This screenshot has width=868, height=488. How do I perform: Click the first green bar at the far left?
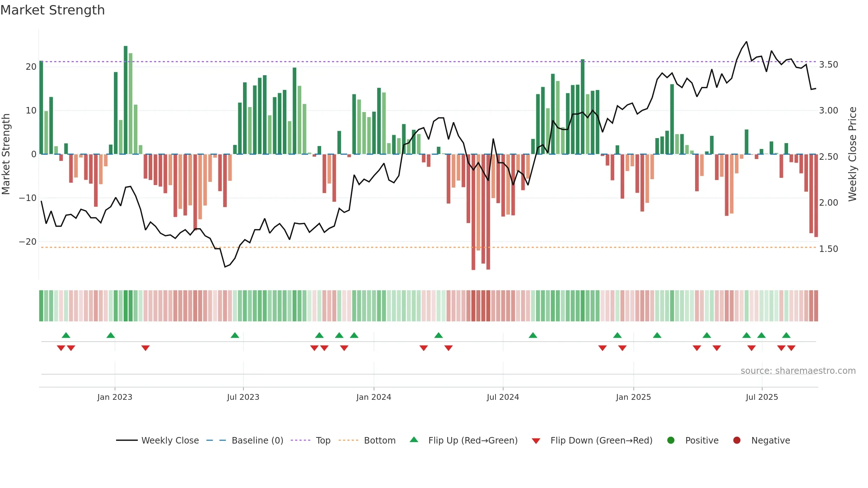41,107
